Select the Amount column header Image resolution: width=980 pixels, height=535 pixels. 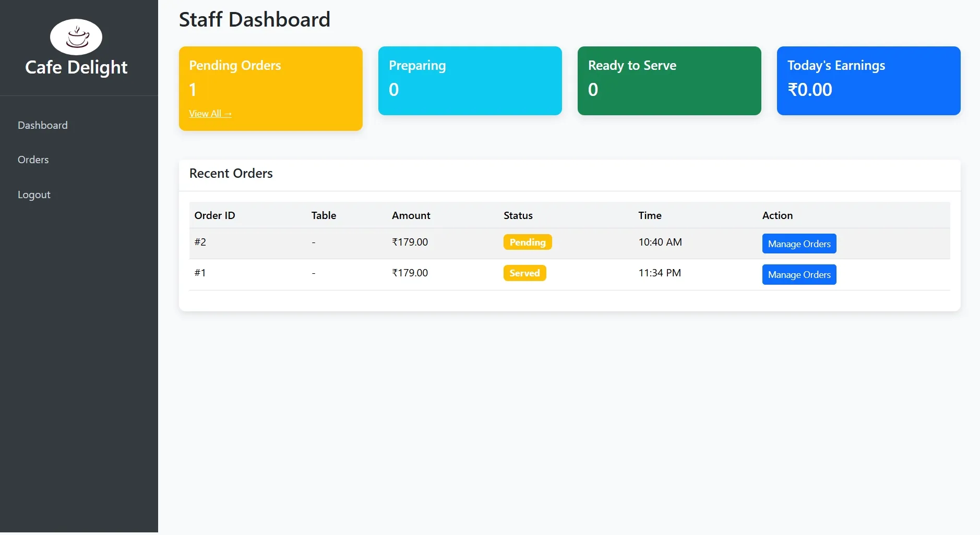(x=410, y=215)
